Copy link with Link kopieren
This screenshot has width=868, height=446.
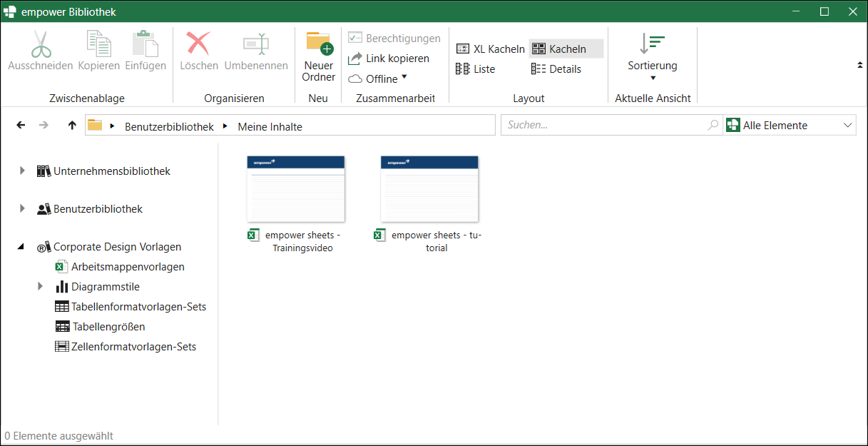tap(389, 59)
